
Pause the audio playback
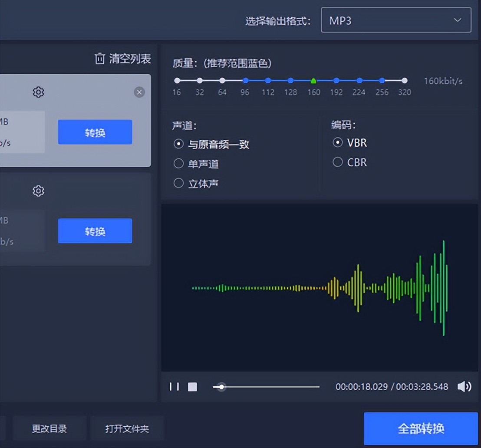pos(174,386)
